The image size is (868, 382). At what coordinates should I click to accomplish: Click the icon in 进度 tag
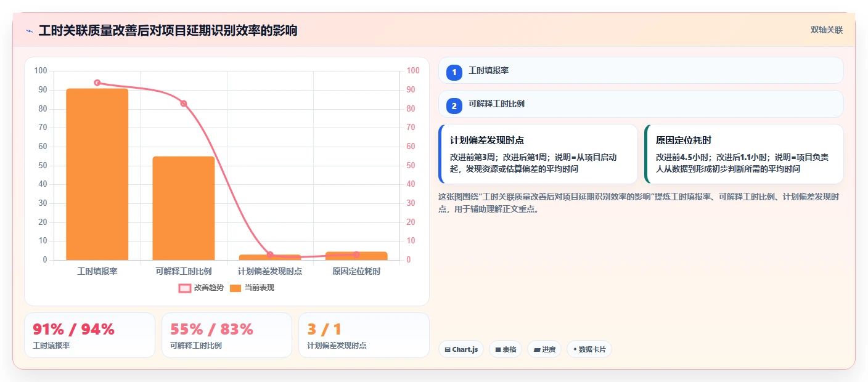[536, 349]
